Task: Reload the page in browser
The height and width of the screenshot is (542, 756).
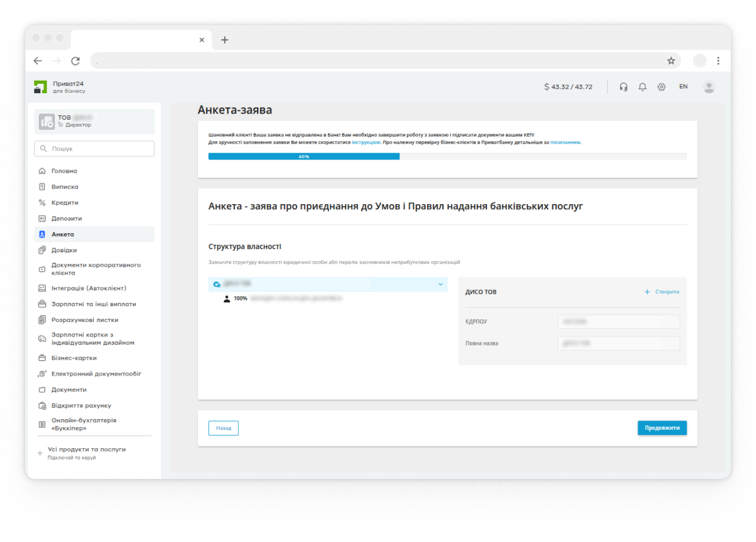Action: pyautogui.click(x=76, y=61)
